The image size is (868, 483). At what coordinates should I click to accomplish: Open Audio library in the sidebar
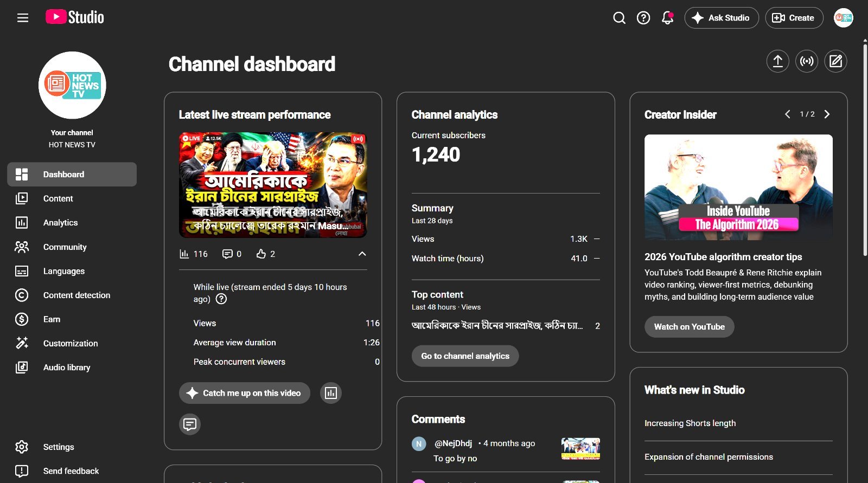point(72,368)
